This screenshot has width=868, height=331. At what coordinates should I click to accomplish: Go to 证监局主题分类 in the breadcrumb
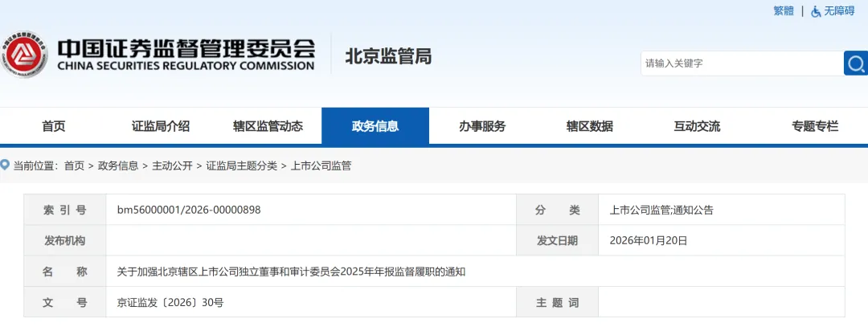click(x=241, y=165)
